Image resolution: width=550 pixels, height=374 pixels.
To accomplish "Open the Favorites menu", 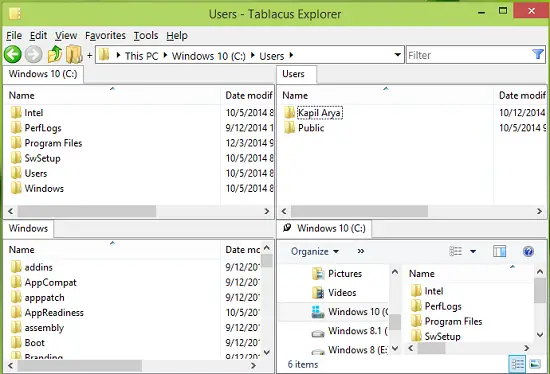I will (105, 35).
